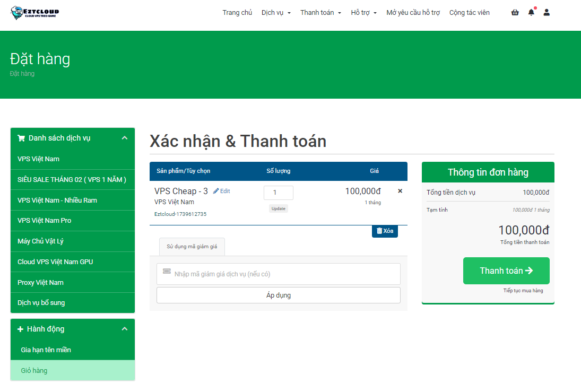The image size is (581, 392).
Task: Open the user account icon
Action: click(547, 12)
